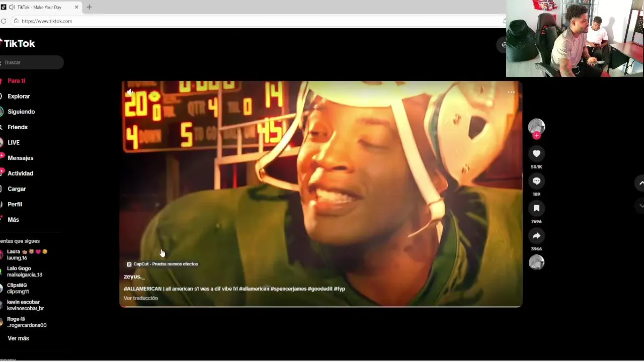Go to previous video arrow
This screenshot has height=362, width=644.
[x=640, y=183]
